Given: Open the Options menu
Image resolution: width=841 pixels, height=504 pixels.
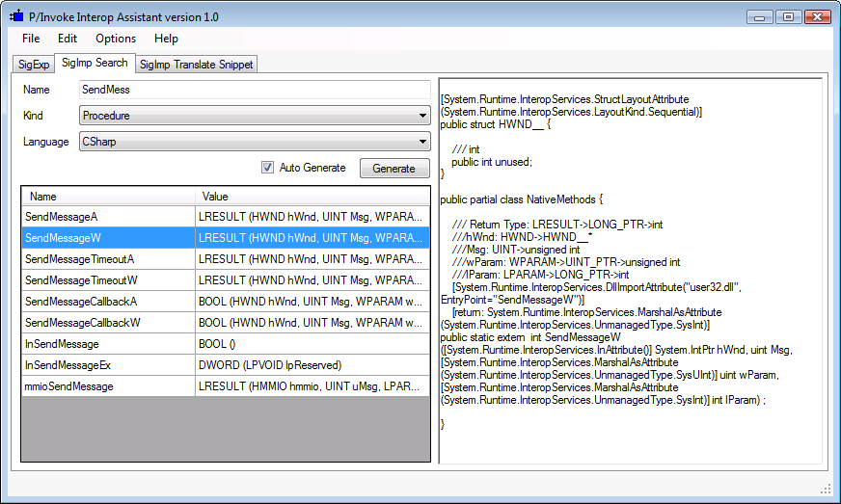Looking at the screenshot, I should (116, 39).
